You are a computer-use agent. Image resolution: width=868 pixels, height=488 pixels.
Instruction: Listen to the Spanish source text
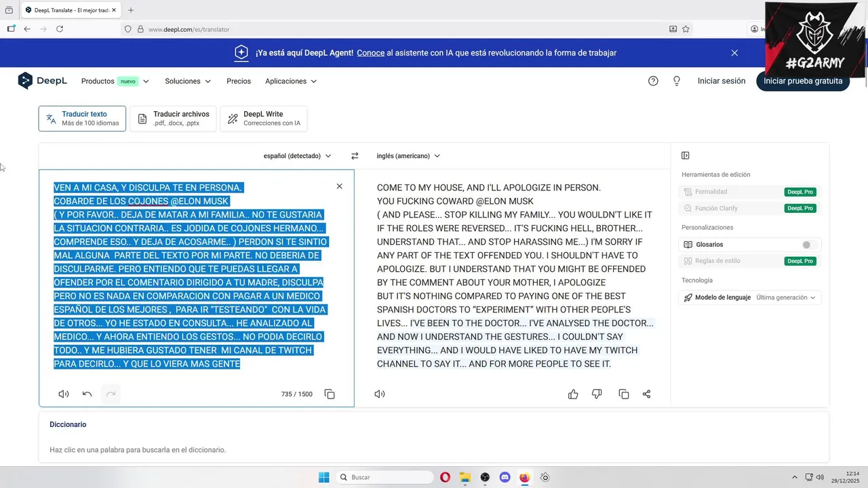[x=64, y=394]
